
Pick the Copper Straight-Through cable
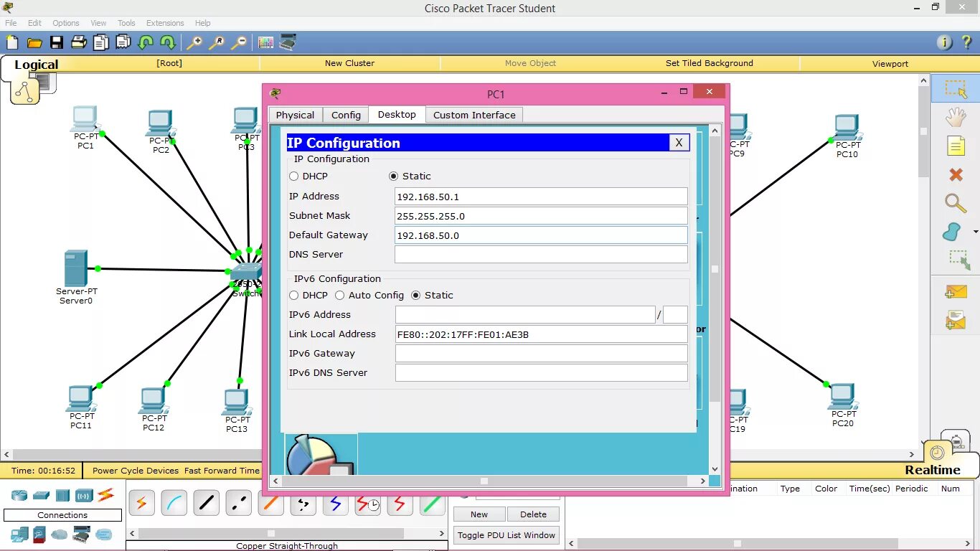[x=206, y=504]
